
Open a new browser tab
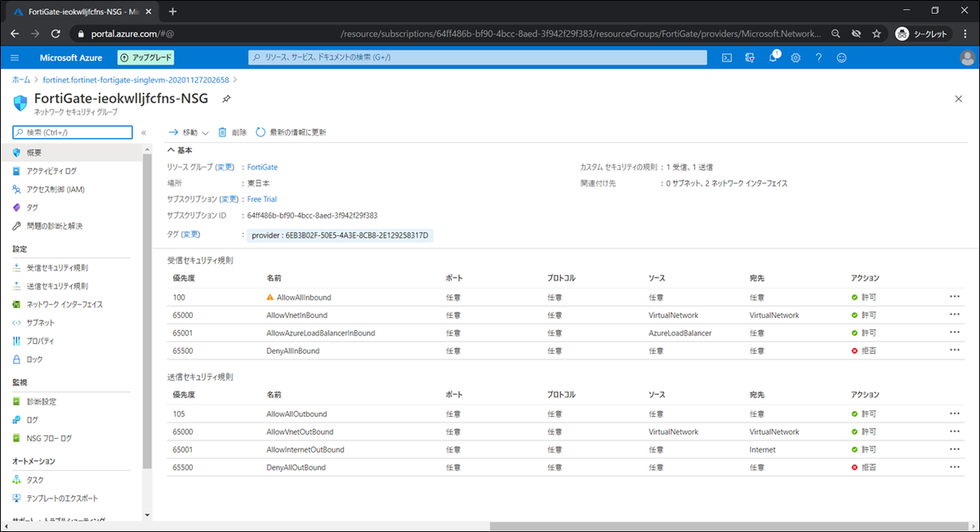click(172, 11)
